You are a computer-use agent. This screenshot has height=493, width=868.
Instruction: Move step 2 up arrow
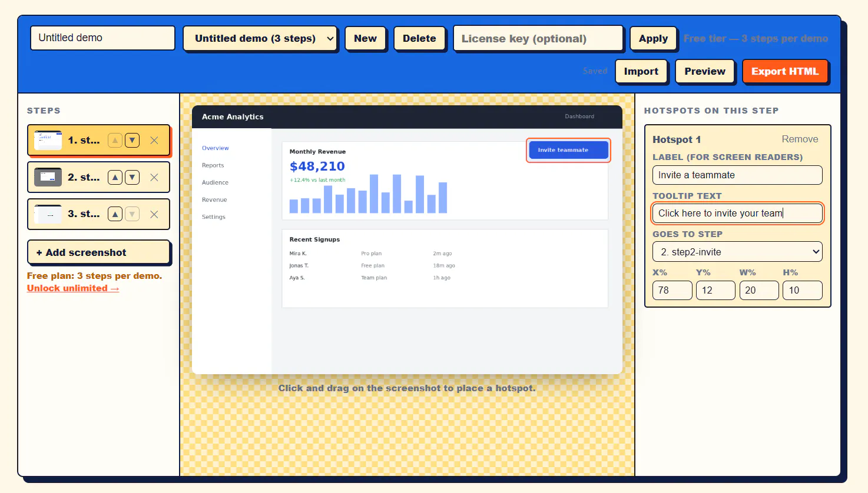(x=115, y=178)
